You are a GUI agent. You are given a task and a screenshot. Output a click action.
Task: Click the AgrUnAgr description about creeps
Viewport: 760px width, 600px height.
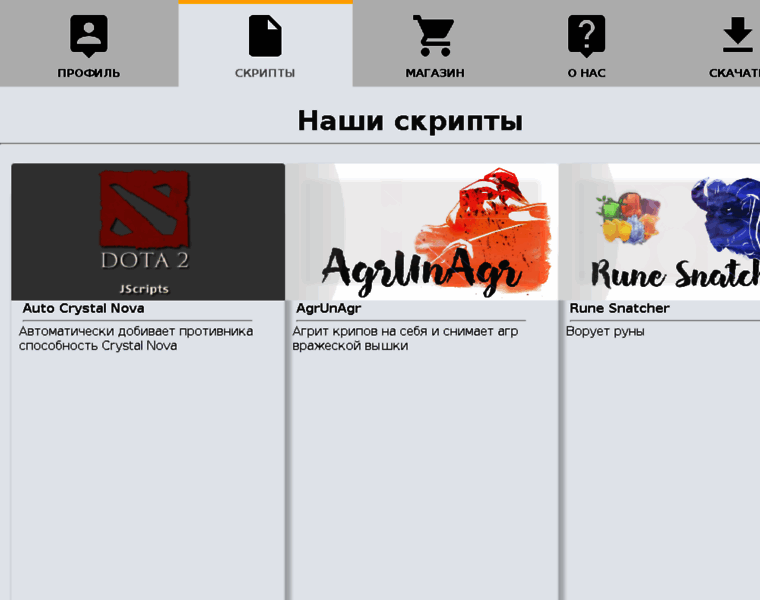(x=405, y=338)
